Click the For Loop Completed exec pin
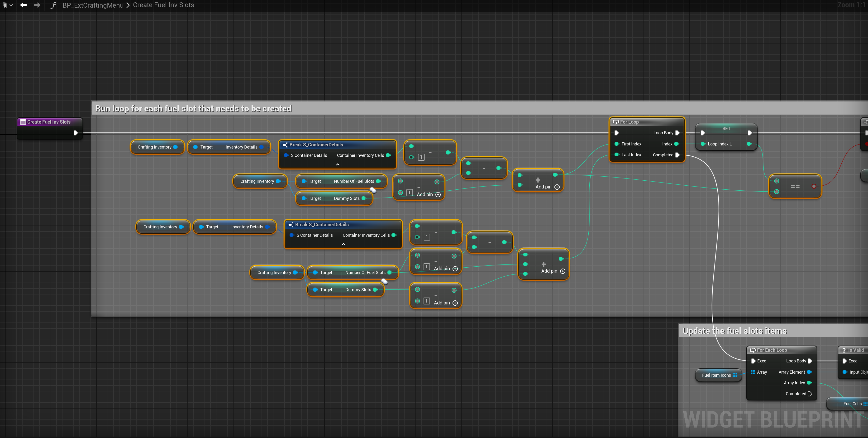 (x=677, y=155)
